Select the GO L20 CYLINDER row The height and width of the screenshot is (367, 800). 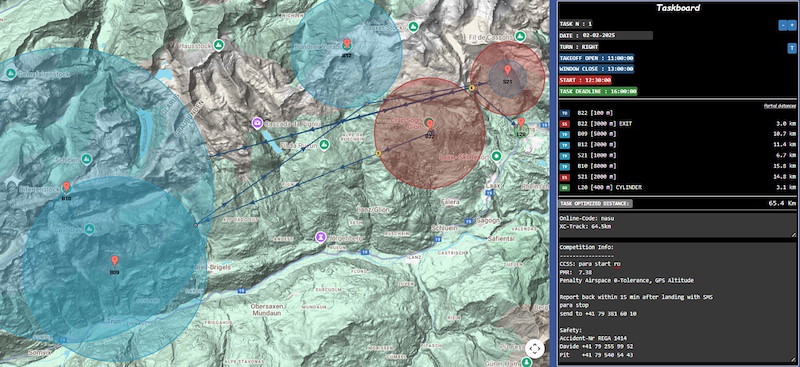point(678,187)
